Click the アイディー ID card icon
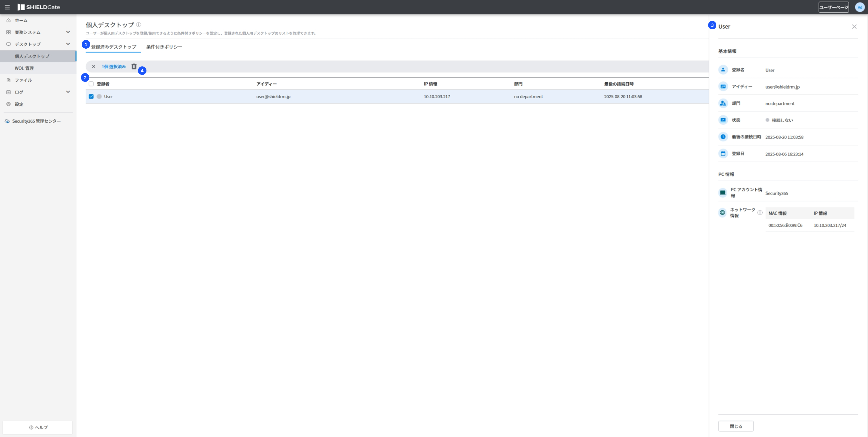The width and height of the screenshot is (868, 437). (723, 87)
